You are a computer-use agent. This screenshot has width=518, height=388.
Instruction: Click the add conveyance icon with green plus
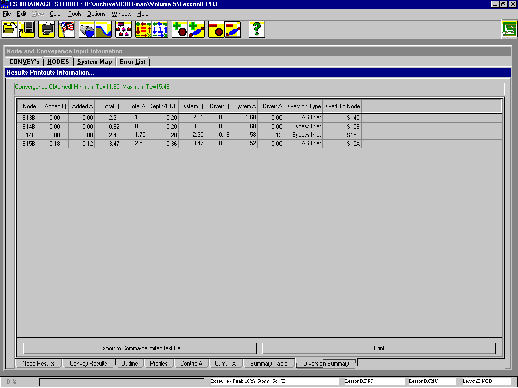197,29
